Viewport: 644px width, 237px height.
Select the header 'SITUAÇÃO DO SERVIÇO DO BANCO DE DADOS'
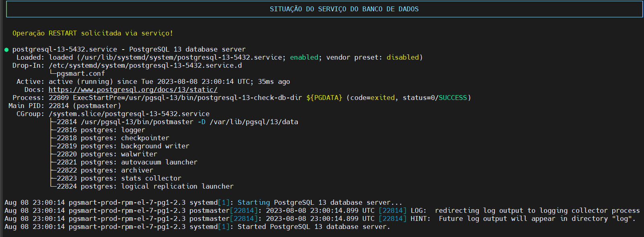point(344,9)
